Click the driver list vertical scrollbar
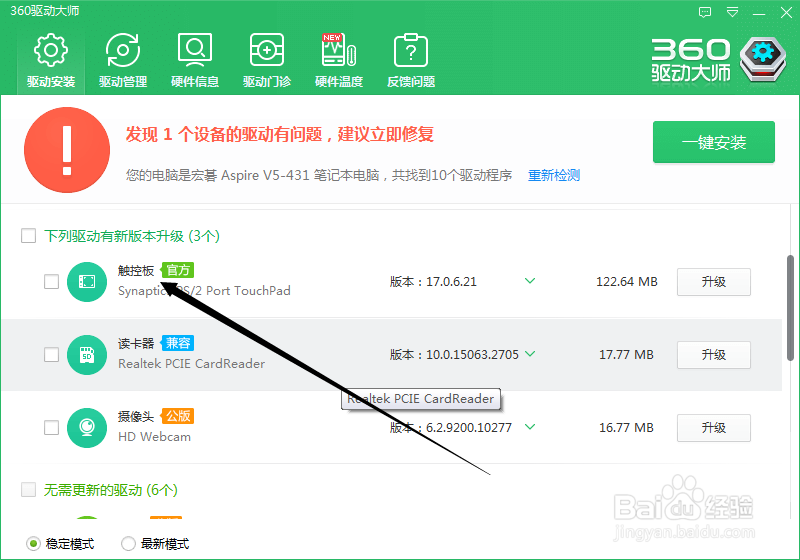Screen dimensions: 800x560 [x=790, y=308]
